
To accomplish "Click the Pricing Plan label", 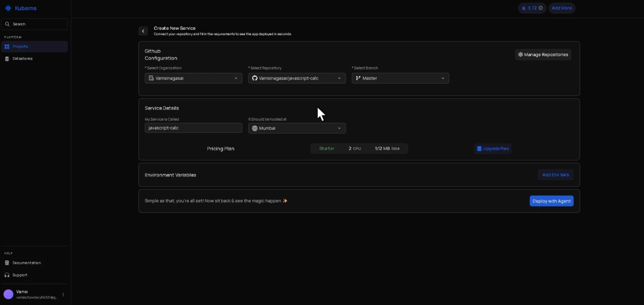I will coord(221,149).
